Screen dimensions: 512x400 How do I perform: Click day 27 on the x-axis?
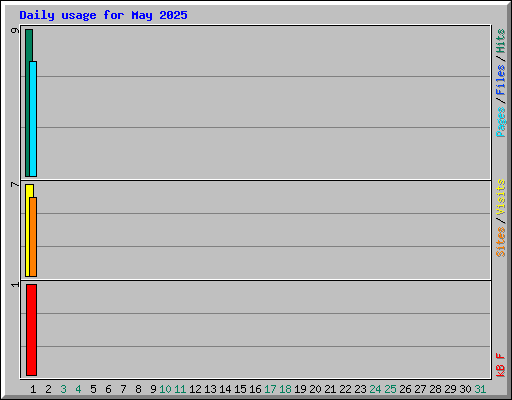click(x=420, y=389)
